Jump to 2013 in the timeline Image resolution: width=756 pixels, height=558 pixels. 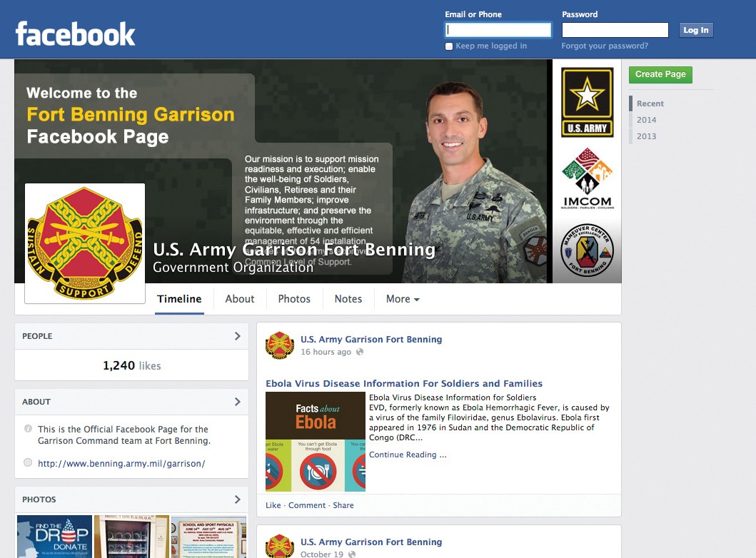[646, 136]
